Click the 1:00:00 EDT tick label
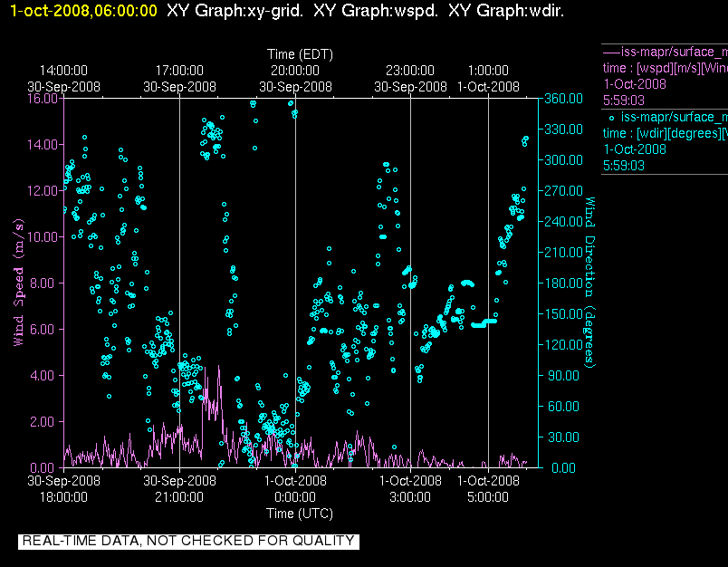This screenshot has height=567, width=728. (x=488, y=71)
